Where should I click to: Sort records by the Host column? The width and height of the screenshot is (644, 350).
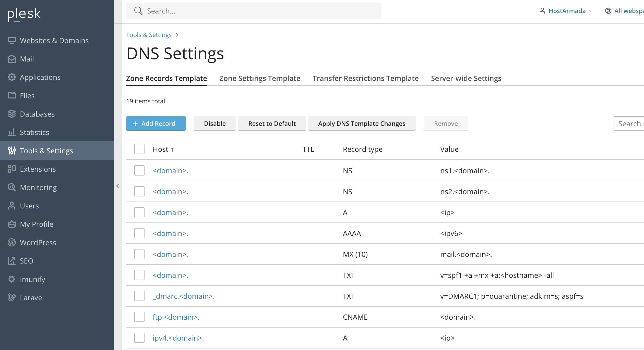tap(163, 149)
